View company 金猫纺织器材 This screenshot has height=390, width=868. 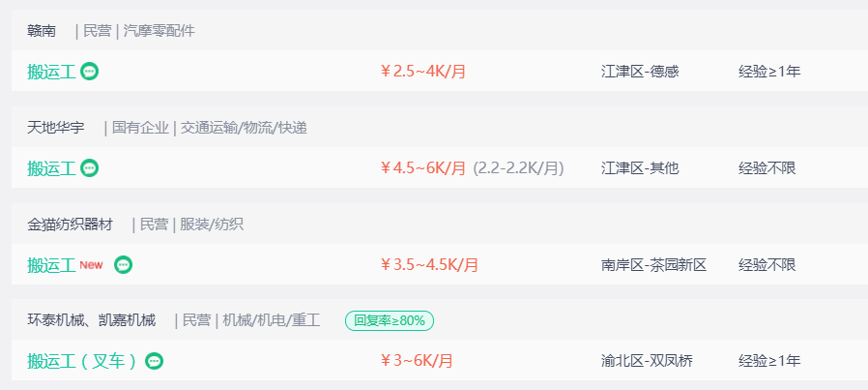tap(70, 225)
